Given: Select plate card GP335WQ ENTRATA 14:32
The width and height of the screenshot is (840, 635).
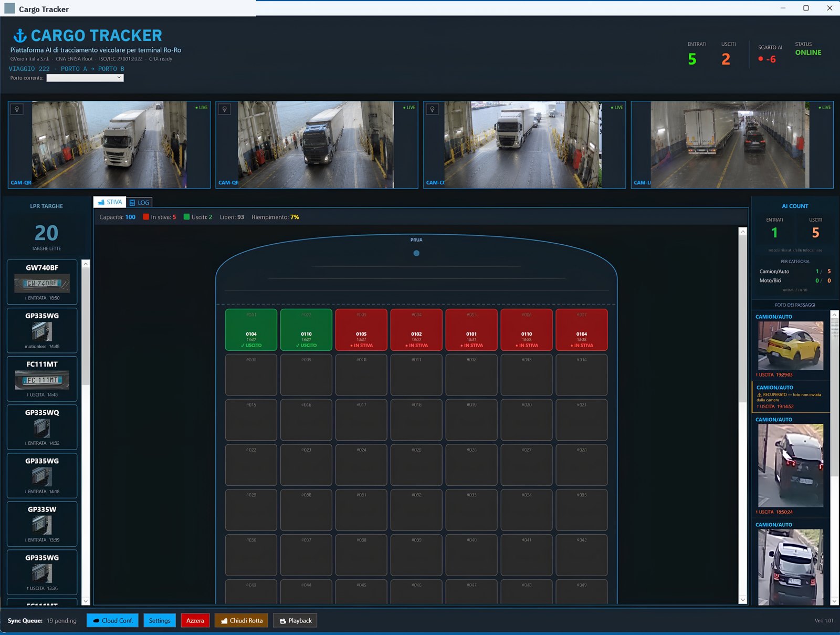Looking at the screenshot, I should coord(42,427).
